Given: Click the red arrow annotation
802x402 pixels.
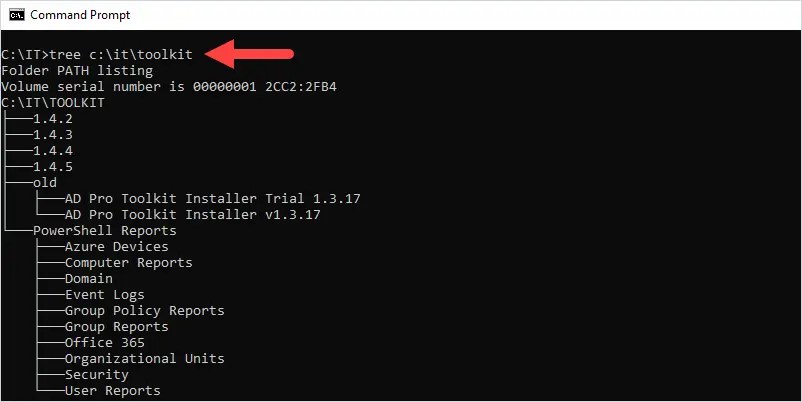Looking at the screenshot, I should [249, 54].
